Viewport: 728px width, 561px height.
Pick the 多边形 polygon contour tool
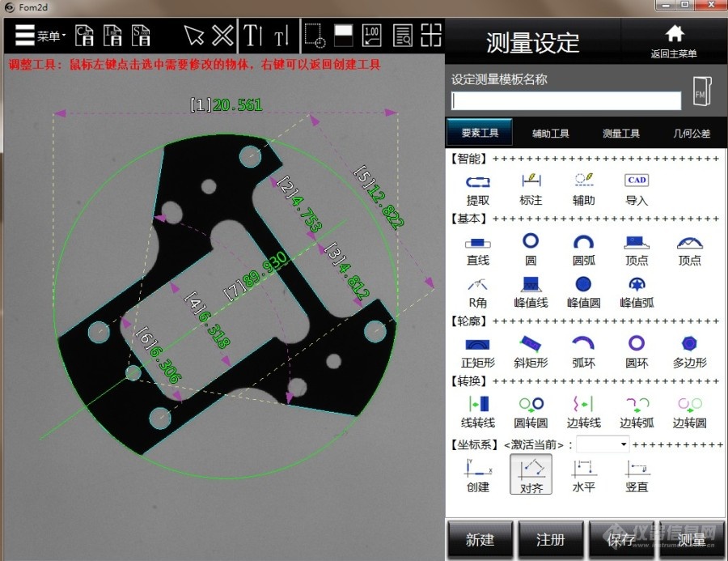(x=689, y=351)
